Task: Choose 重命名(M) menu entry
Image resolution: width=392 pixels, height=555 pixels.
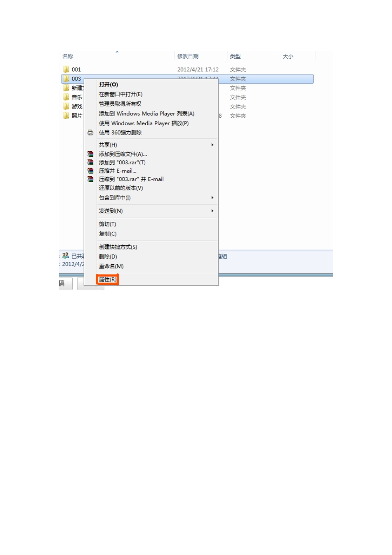Action: [x=111, y=266]
